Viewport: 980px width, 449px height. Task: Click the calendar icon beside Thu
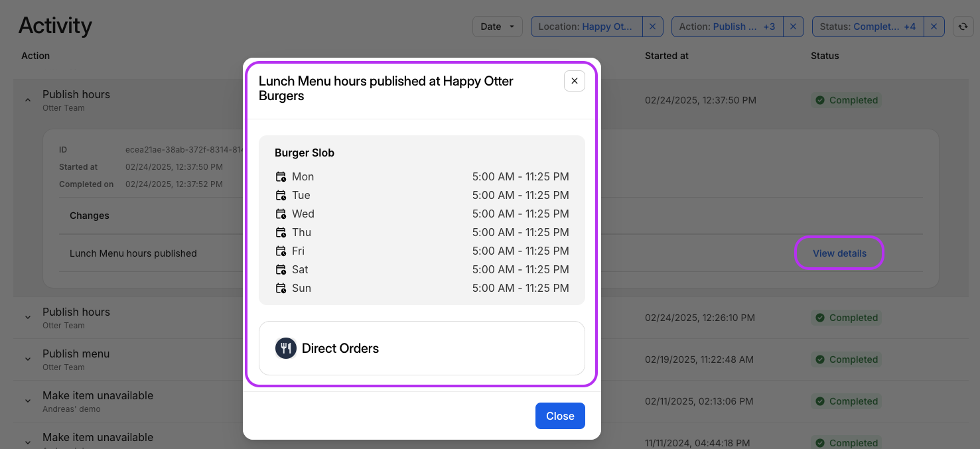(281, 233)
